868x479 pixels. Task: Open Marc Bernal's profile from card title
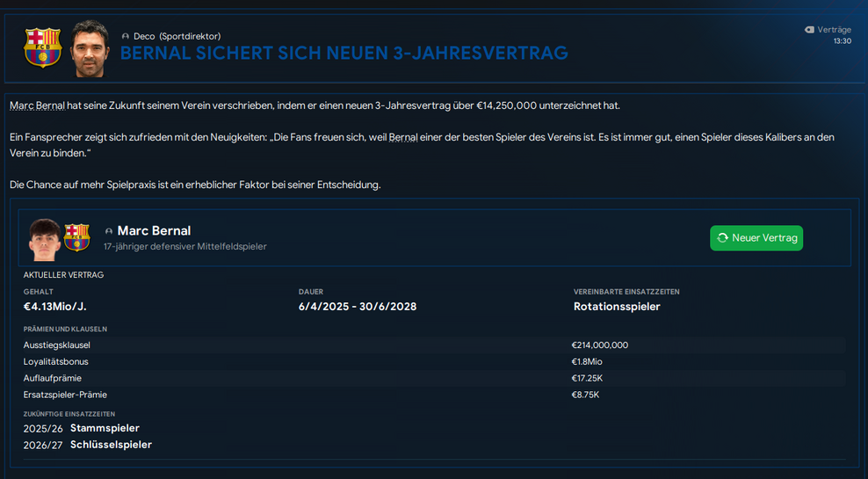(154, 230)
